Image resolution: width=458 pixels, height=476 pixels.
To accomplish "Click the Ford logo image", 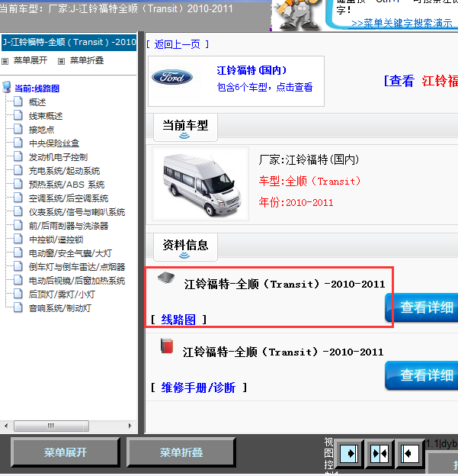I will click(172, 77).
